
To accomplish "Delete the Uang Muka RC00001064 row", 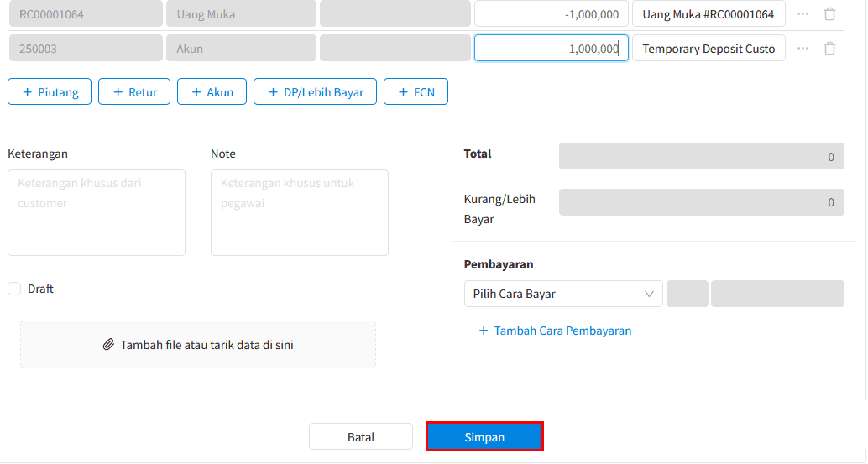I will [x=829, y=14].
